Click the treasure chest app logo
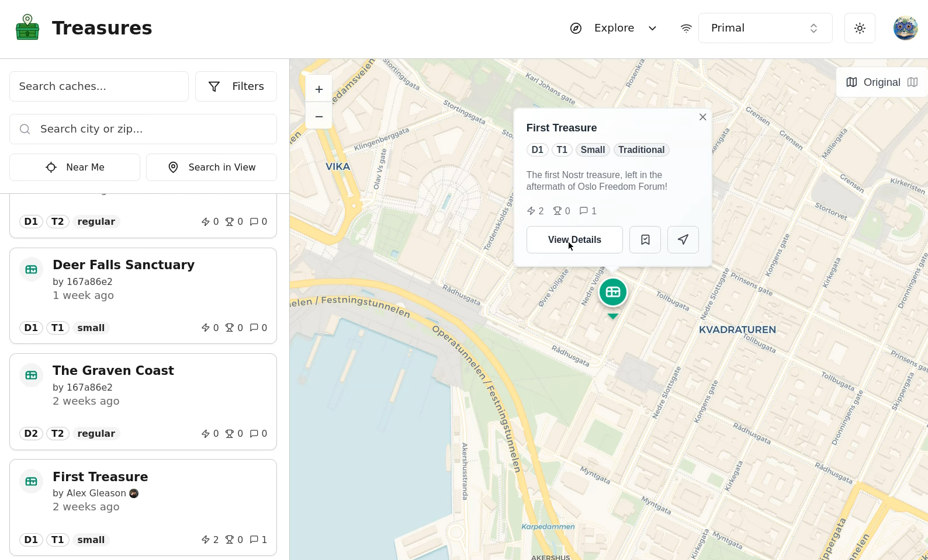The image size is (928, 560). (x=27, y=28)
